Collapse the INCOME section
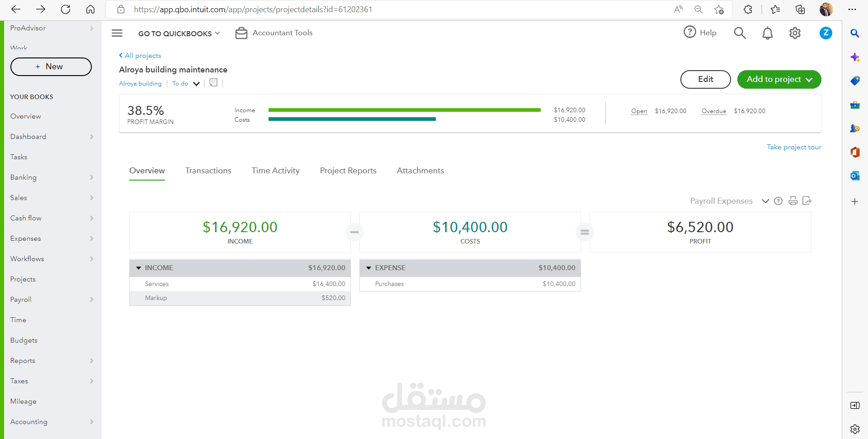 click(x=139, y=268)
